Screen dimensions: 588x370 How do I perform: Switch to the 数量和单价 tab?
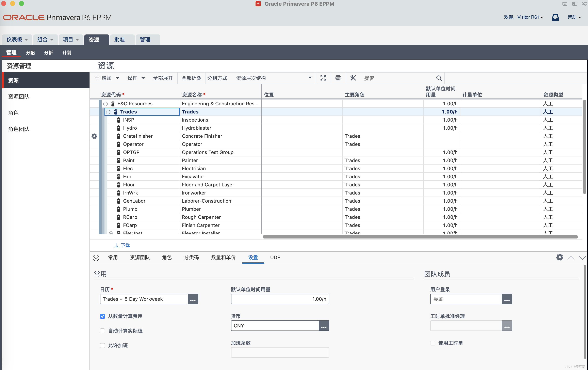tap(223, 257)
